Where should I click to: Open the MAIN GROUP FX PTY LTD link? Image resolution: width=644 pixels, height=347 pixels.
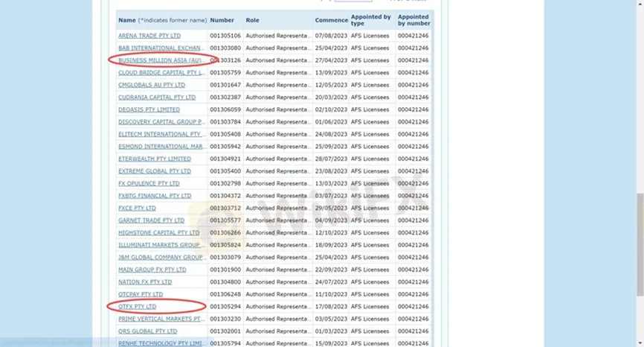coord(152,270)
